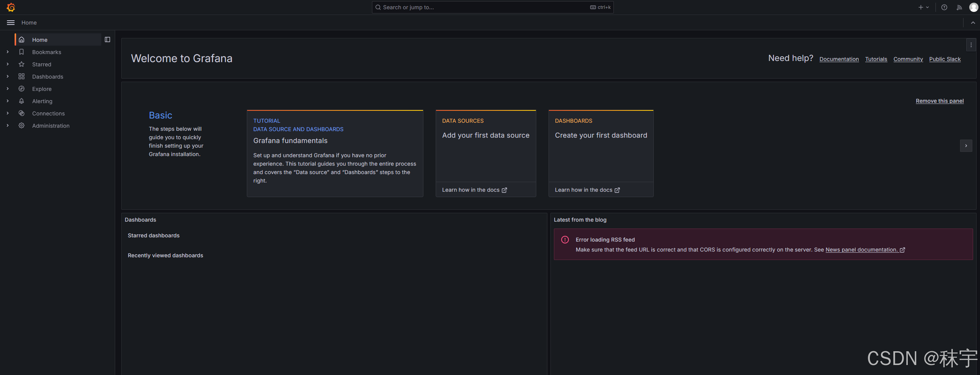The height and width of the screenshot is (375, 980).
Task: Open the news RSS feed icon
Action: pos(959,7)
